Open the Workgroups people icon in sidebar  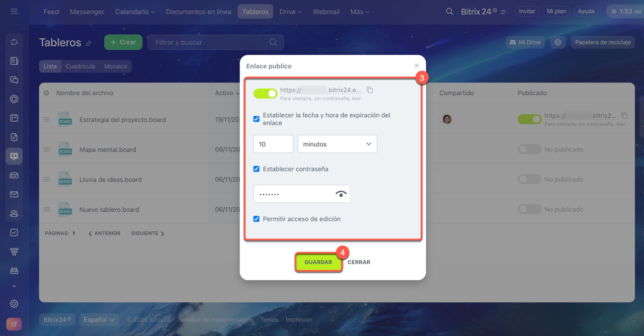pos(14,213)
